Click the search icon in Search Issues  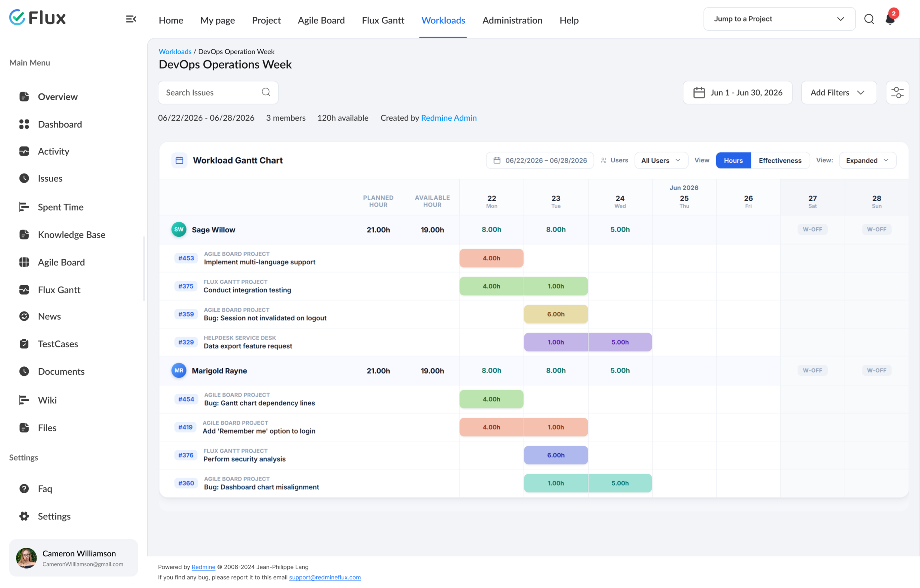[x=266, y=92]
